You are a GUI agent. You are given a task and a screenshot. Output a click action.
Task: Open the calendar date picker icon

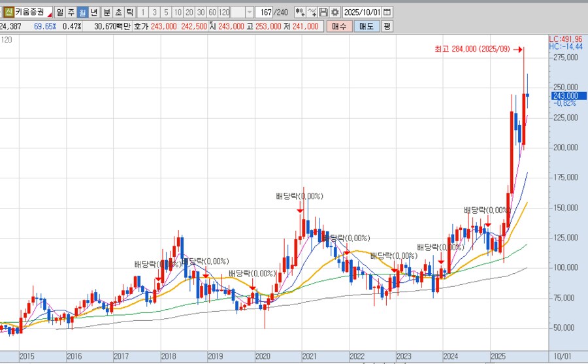coord(387,12)
